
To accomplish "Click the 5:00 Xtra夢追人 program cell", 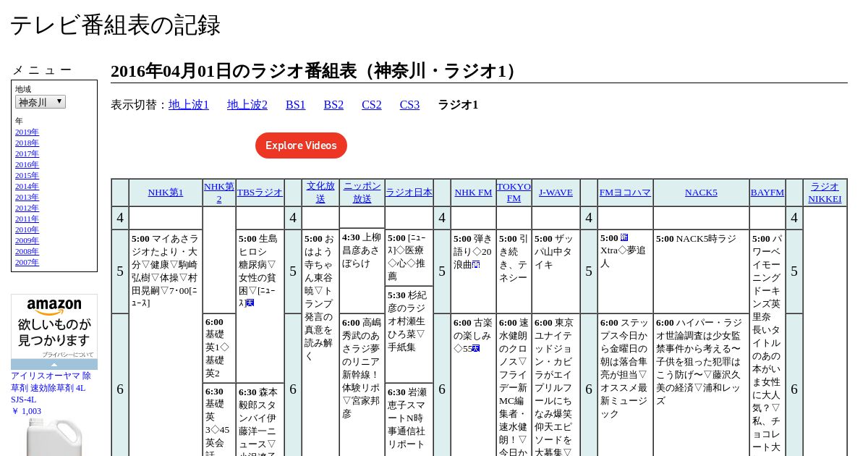I will [625, 271].
